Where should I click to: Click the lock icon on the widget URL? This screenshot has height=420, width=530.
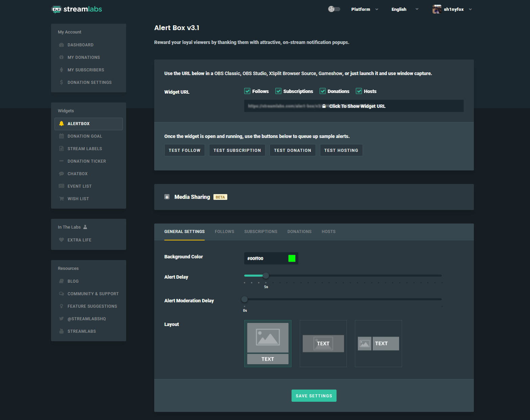click(x=324, y=106)
